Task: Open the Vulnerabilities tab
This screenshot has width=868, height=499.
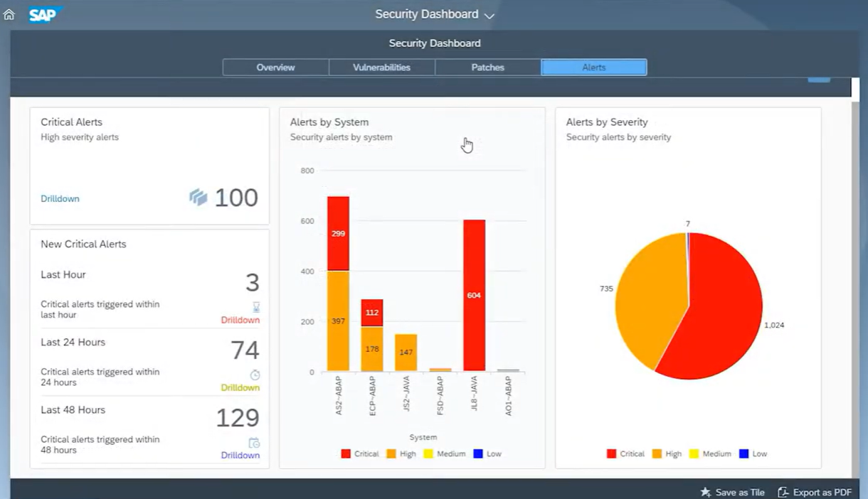Action: pyautogui.click(x=381, y=68)
